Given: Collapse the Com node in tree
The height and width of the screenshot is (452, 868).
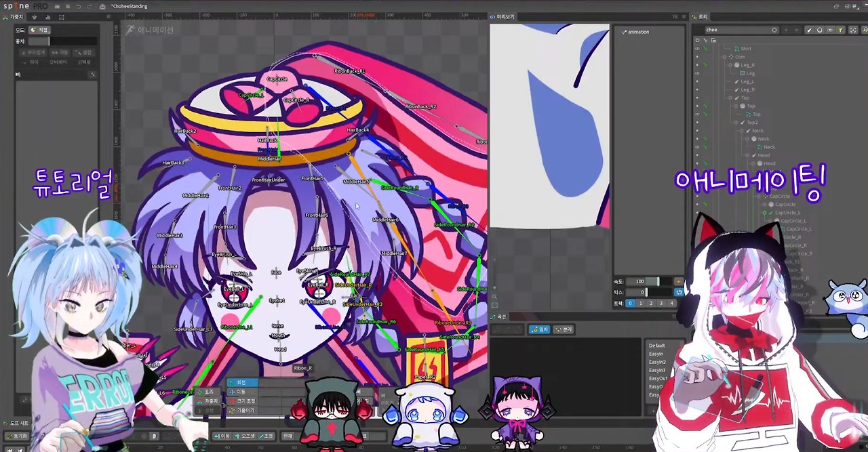Looking at the screenshot, I should click(724, 57).
